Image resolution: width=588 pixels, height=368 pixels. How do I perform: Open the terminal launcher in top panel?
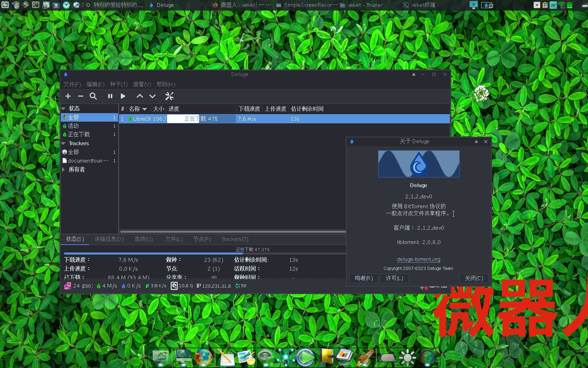(x=35, y=5)
